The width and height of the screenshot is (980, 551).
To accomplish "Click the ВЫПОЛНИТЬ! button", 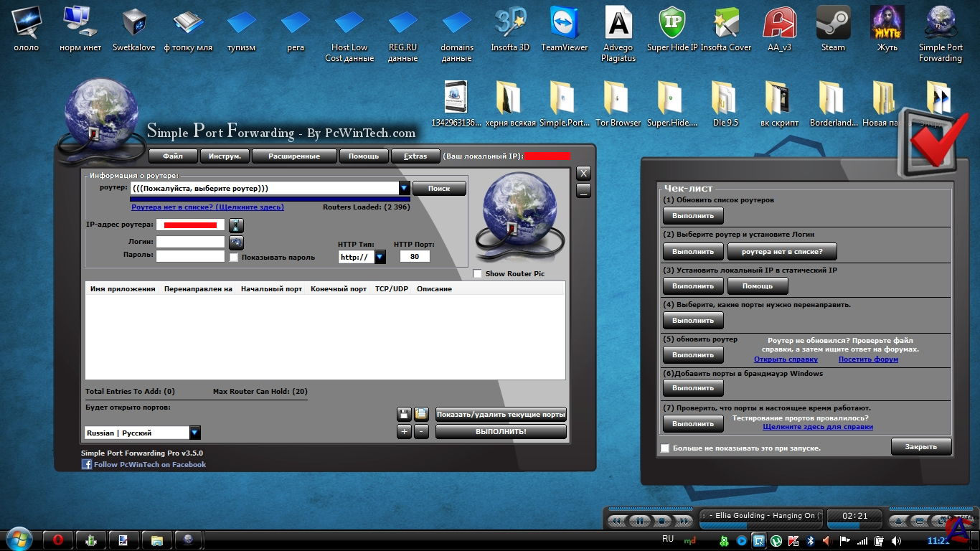I will (501, 431).
